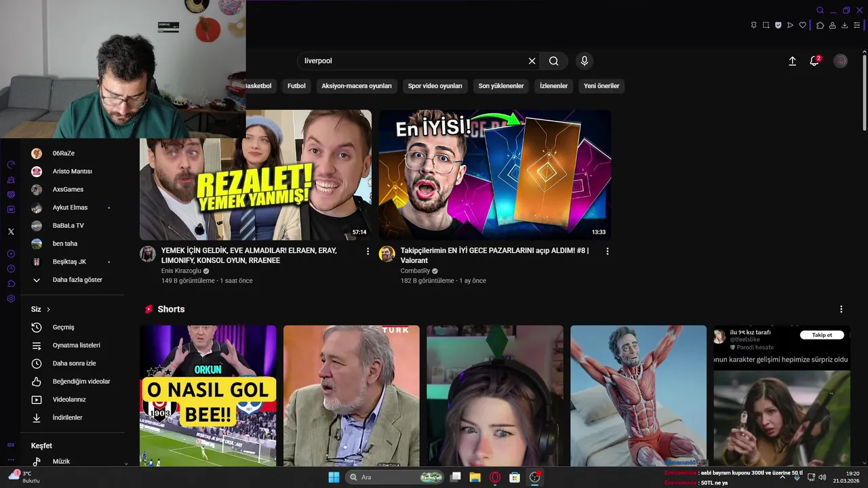Select the Son yüklenenler chip
This screenshot has width=868, height=488.
[x=501, y=86]
